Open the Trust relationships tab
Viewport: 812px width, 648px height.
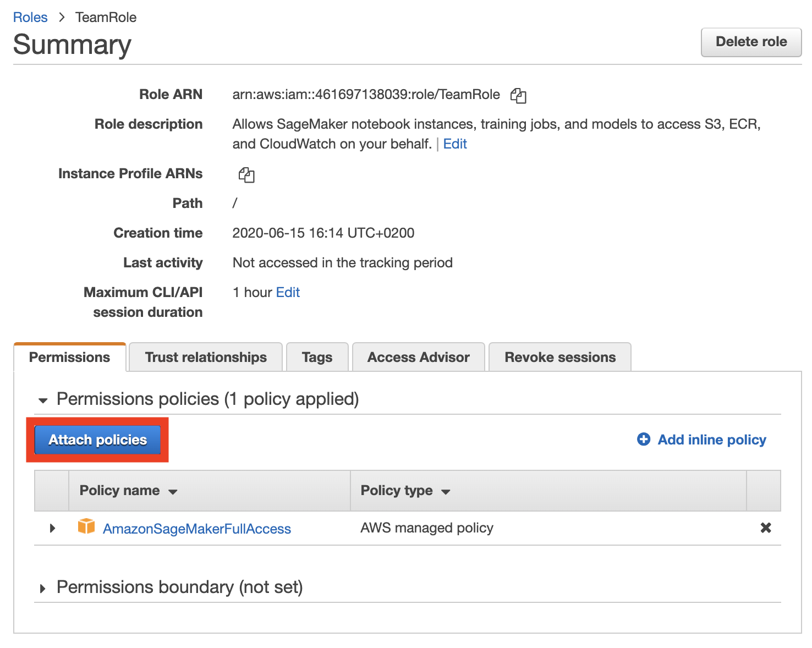coord(206,357)
